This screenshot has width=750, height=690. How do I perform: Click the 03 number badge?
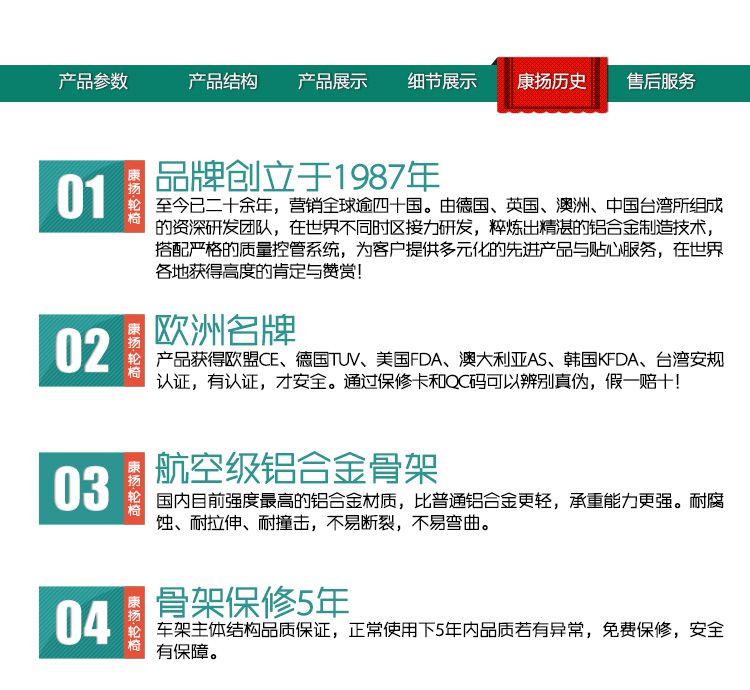[82, 488]
